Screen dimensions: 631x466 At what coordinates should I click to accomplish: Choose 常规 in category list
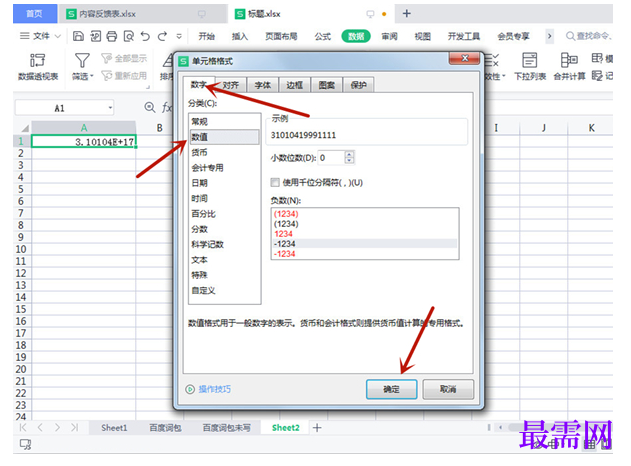tap(224, 122)
